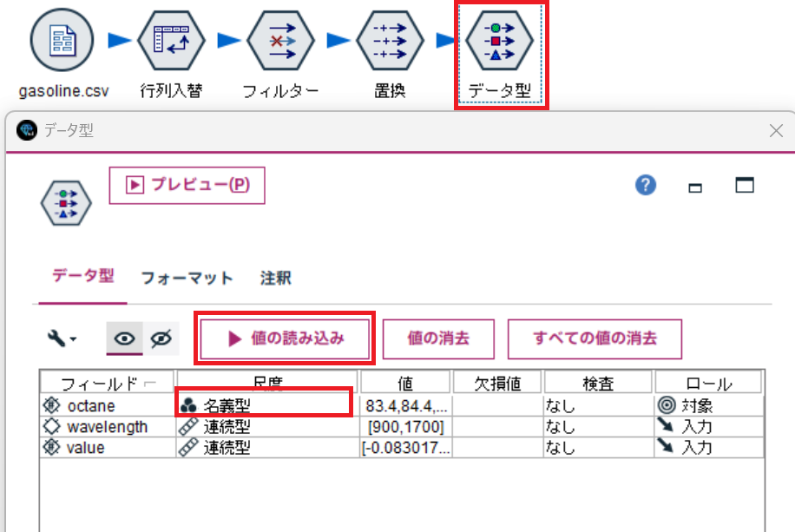795x532 pixels.
Task: Toggle the visible fields eye icon
Action: coord(122,338)
